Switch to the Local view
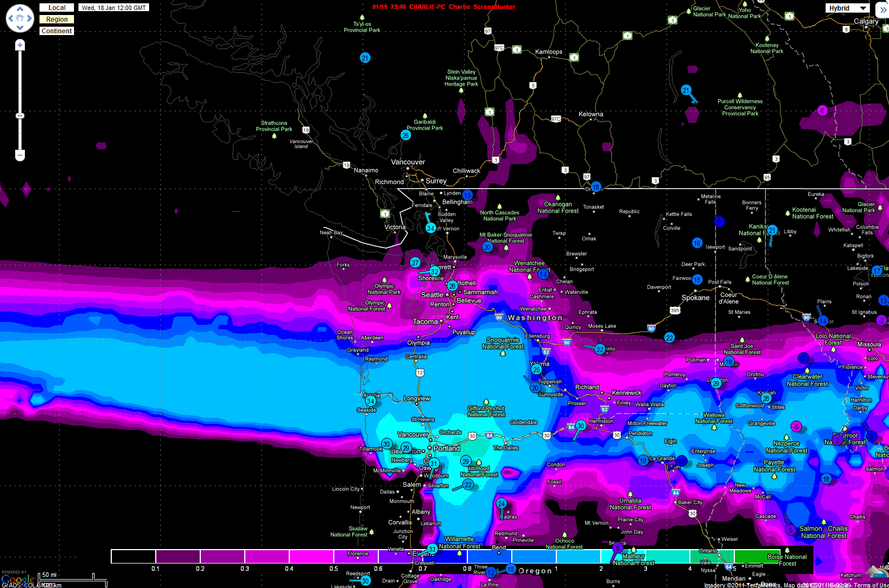Image resolution: width=889 pixels, height=588 pixels. click(x=57, y=8)
